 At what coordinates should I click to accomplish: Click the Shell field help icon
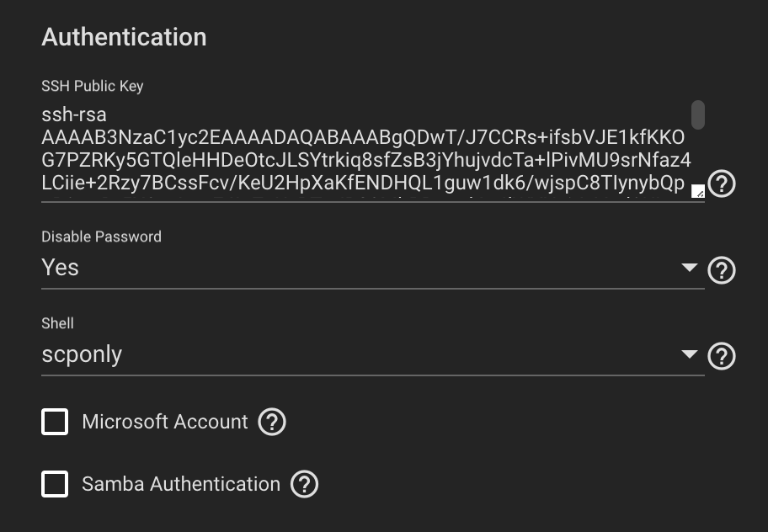click(x=722, y=357)
